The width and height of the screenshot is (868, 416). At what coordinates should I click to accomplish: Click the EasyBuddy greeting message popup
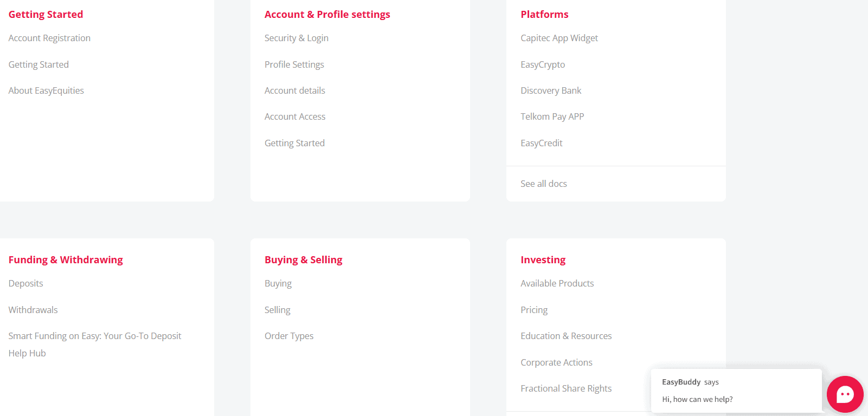tap(736, 391)
